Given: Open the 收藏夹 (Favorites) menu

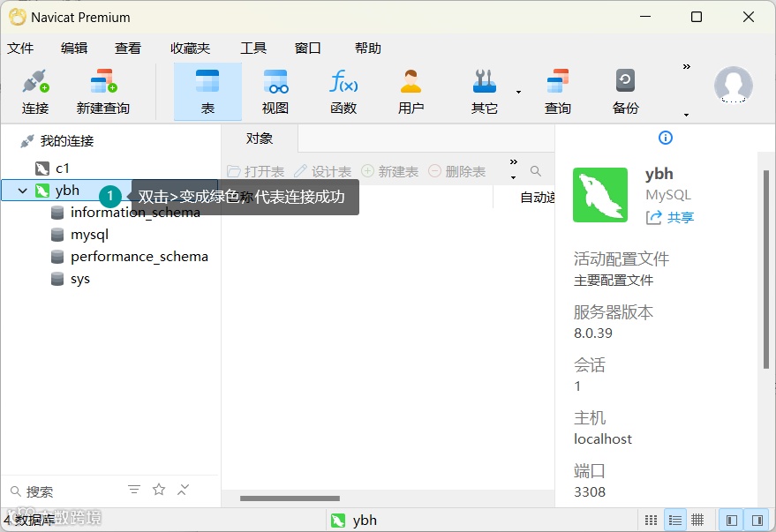Looking at the screenshot, I should [x=191, y=48].
